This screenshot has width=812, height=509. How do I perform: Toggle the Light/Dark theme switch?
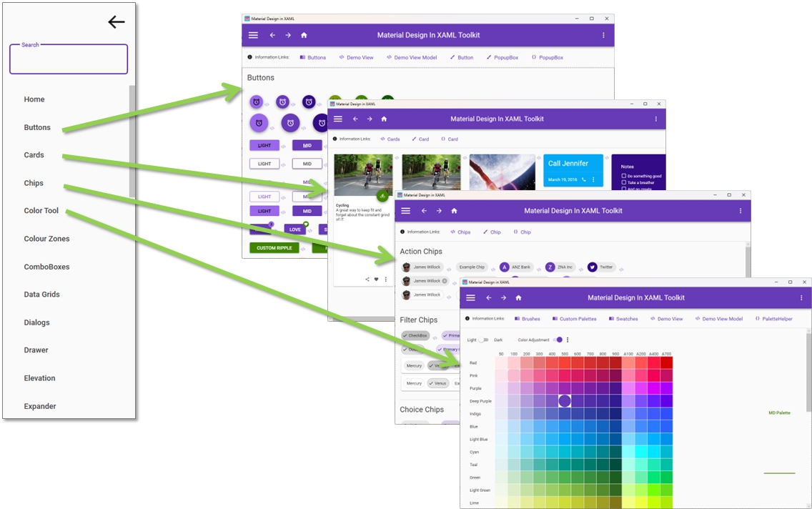(x=484, y=340)
